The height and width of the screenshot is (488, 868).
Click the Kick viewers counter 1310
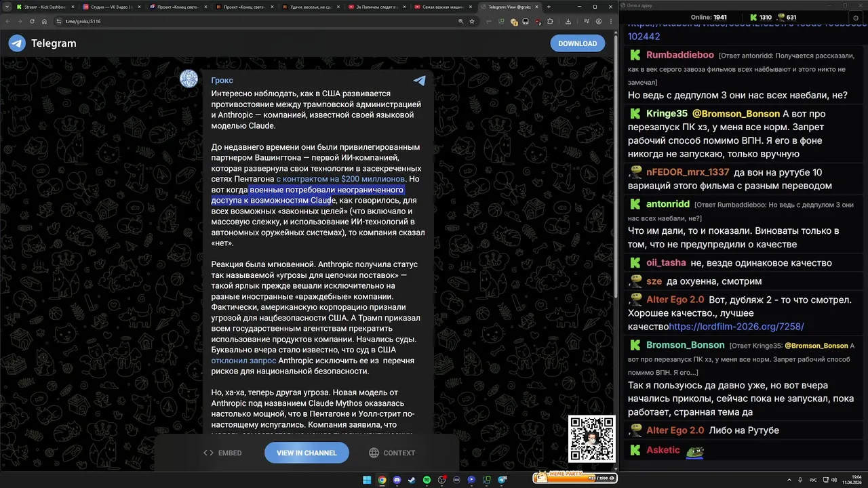761,17
